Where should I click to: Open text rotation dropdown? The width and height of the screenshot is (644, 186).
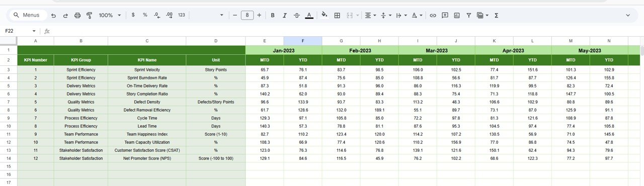pos(417,16)
